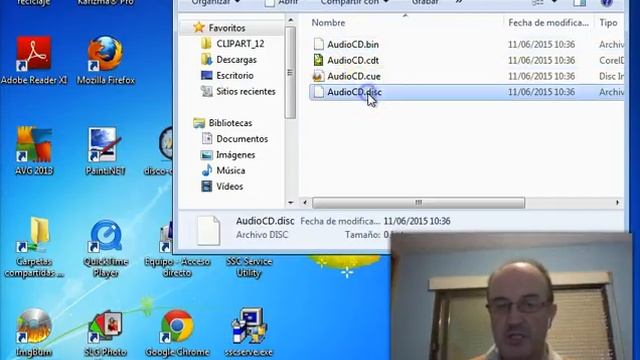
Task: Sort by the Fecha de modifica... column
Action: 548,23
